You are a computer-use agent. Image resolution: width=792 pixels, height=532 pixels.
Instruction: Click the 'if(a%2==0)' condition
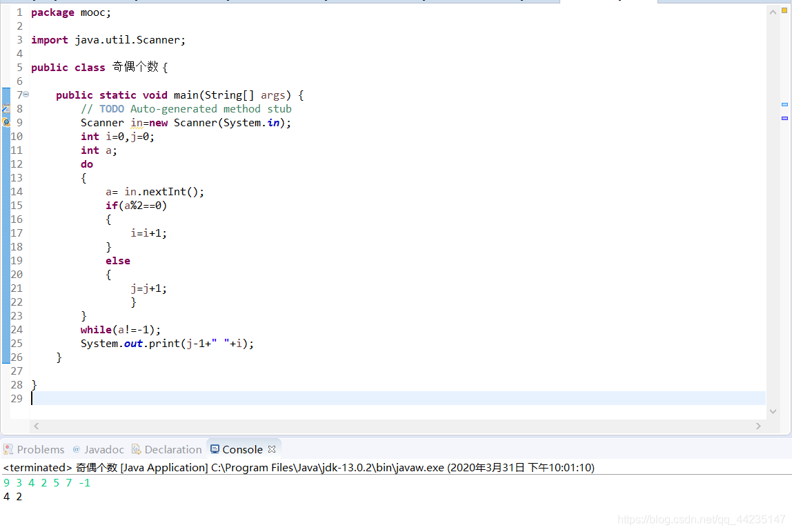136,205
